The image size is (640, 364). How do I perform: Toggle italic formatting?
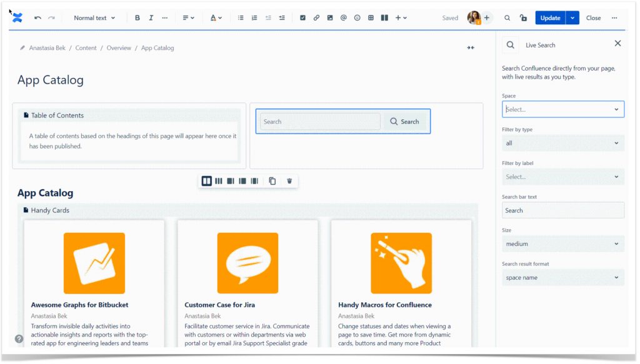click(151, 17)
